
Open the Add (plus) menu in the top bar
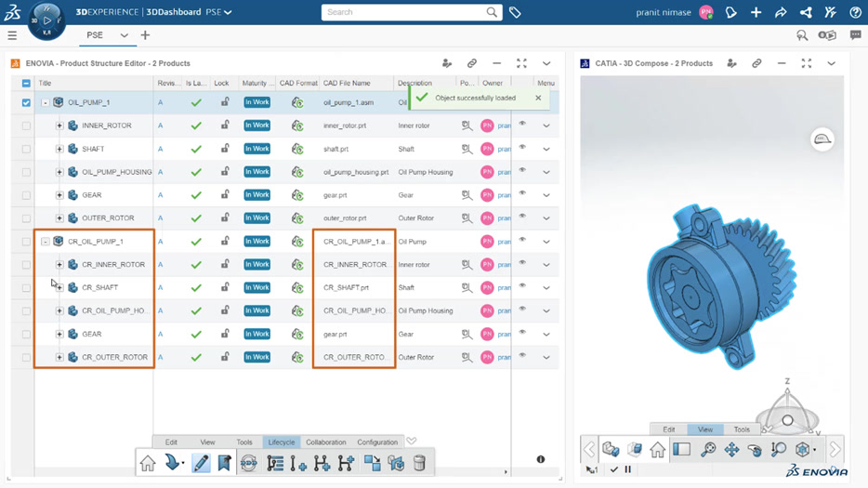pyautogui.click(x=756, y=12)
